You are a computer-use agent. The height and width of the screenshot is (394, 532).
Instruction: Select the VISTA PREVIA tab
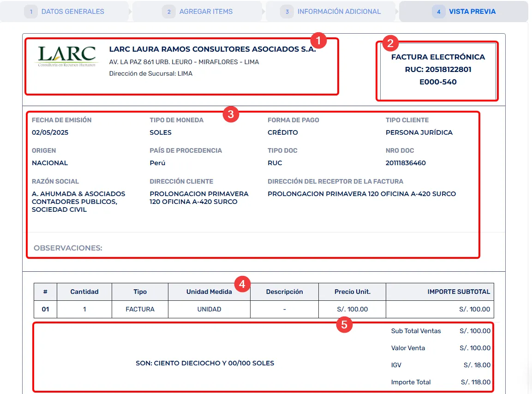point(472,12)
